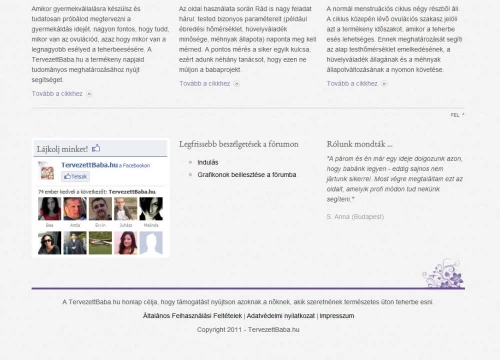Jump to top with the FEL link
Screen dimensions: 500x360
pos(457,115)
